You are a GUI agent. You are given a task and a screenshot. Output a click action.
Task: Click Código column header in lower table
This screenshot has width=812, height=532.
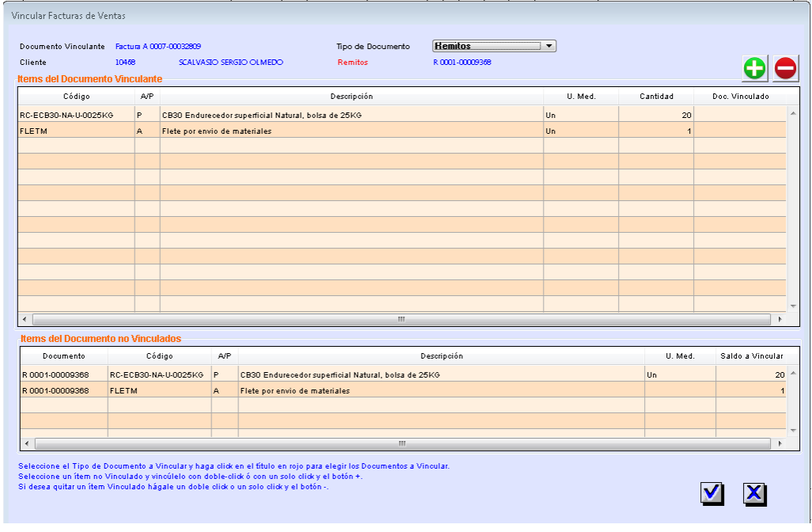pyautogui.click(x=160, y=356)
